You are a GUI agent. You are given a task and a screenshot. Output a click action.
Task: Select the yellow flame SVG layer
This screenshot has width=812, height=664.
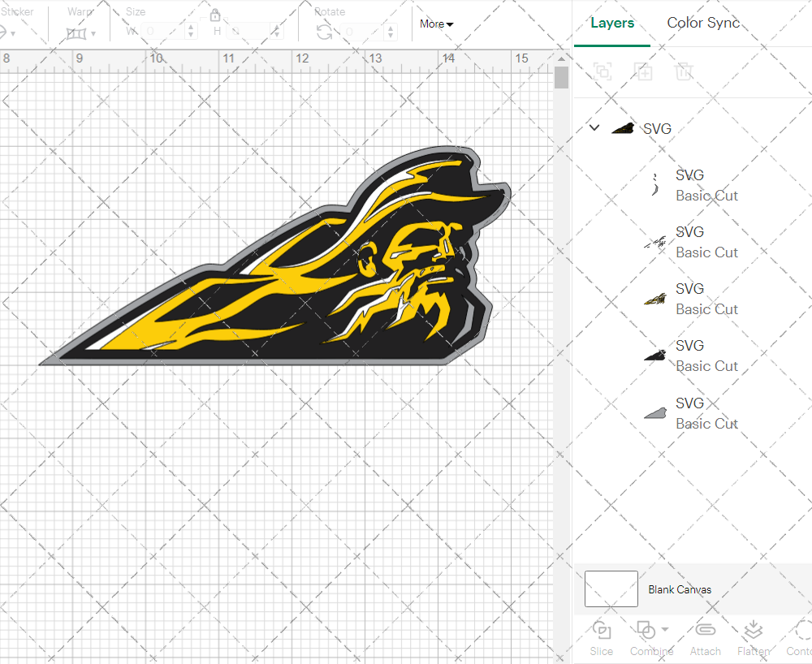(693, 299)
